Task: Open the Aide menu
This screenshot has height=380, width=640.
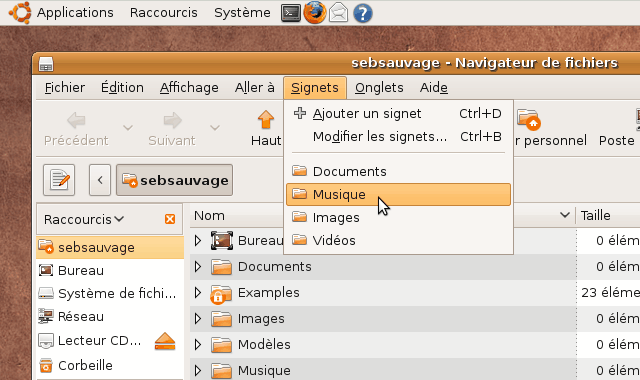Action: [433, 88]
